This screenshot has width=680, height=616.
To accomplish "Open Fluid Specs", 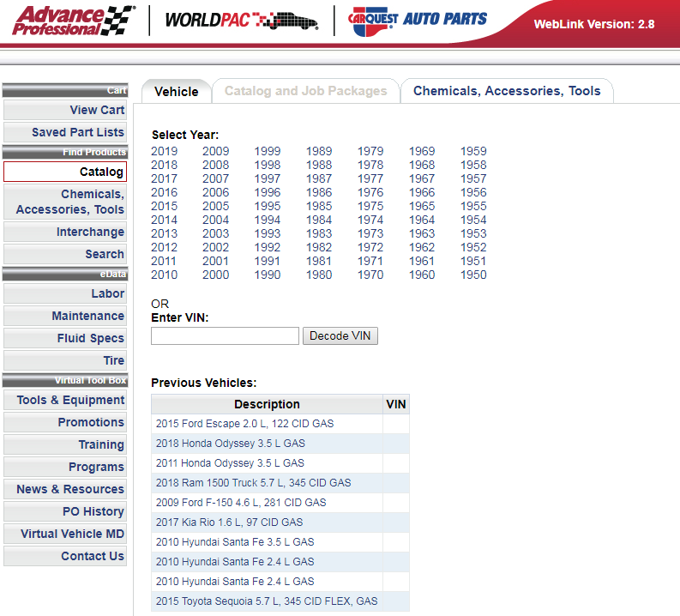I will pyautogui.click(x=65, y=338).
